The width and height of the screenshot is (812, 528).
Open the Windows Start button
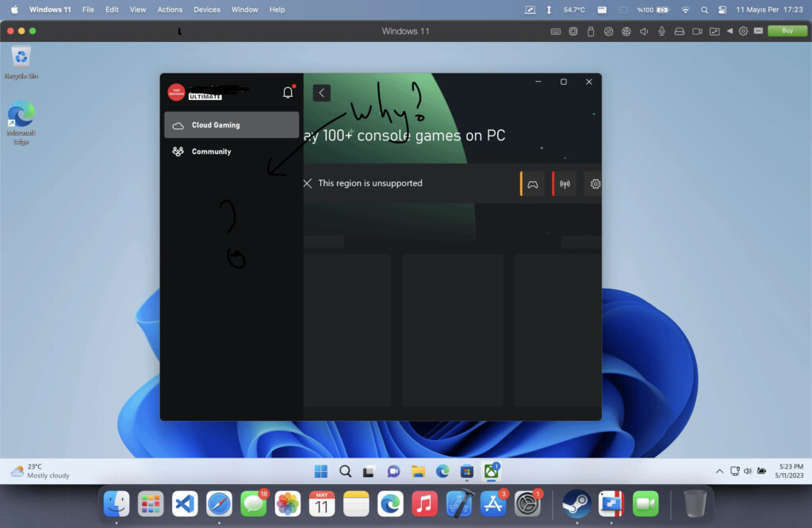tap(321, 471)
